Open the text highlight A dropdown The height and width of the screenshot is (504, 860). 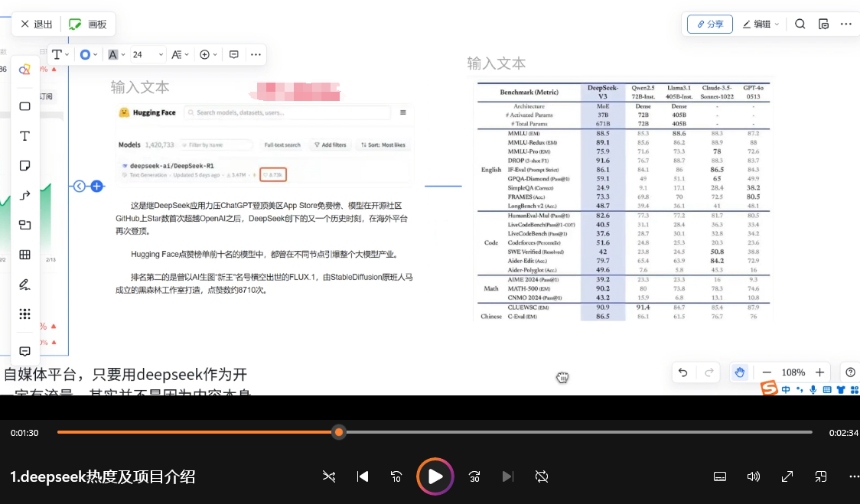(x=116, y=54)
